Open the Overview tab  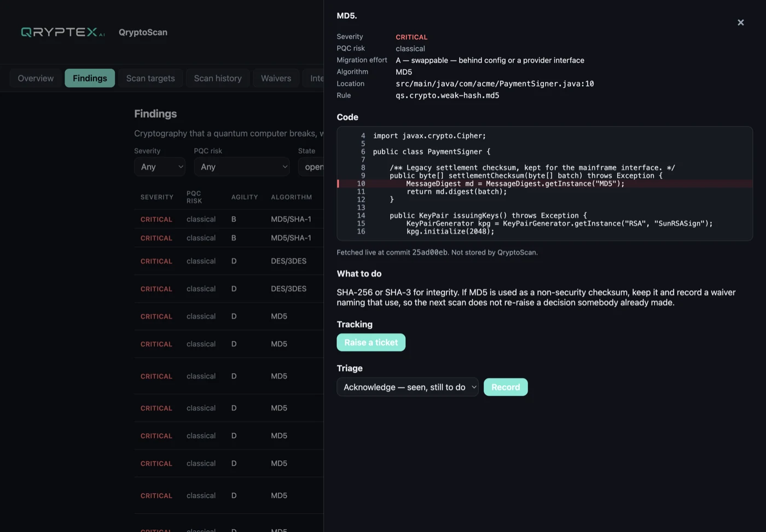[x=36, y=78]
